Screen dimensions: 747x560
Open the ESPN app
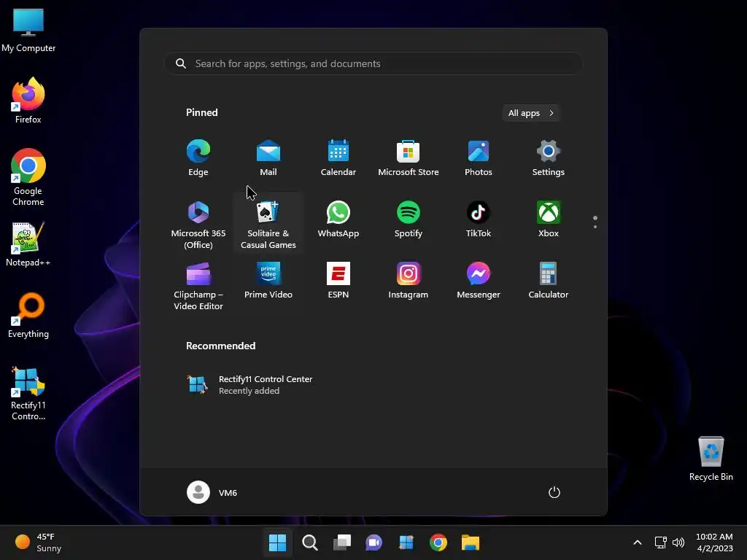coord(338,281)
